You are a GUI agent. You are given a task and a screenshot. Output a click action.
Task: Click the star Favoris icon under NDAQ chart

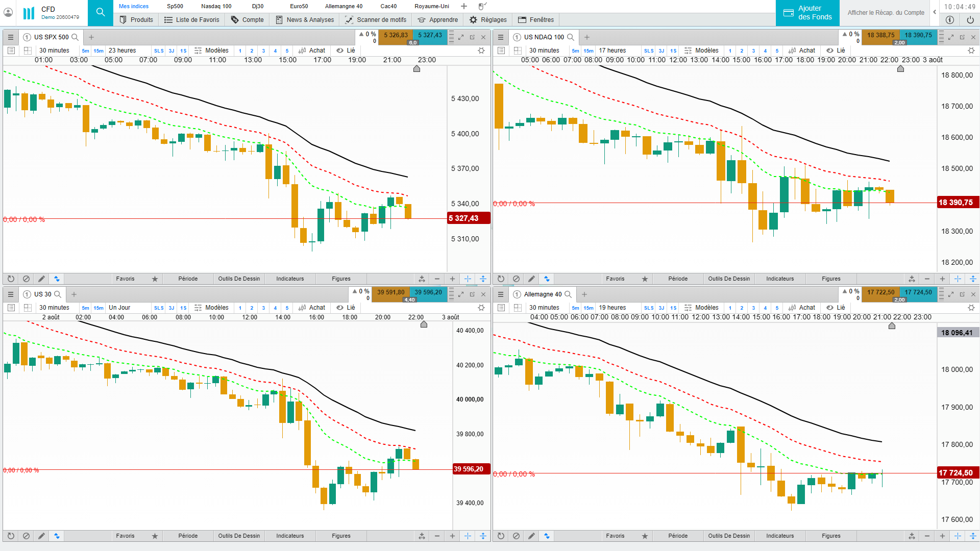pyautogui.click(x=645, y=279)
